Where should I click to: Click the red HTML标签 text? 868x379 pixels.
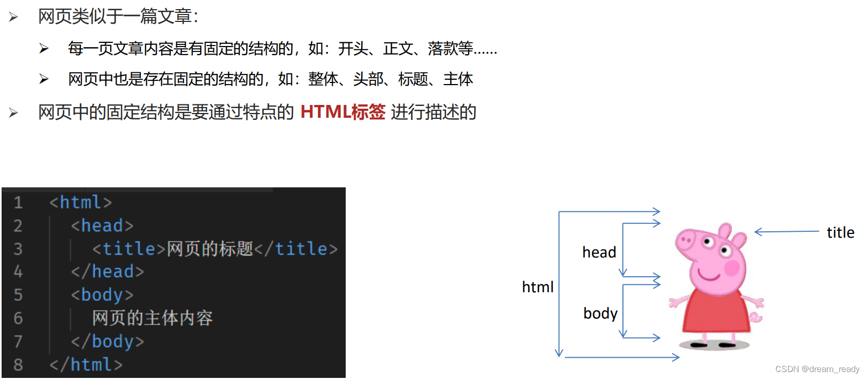point(343,112)
